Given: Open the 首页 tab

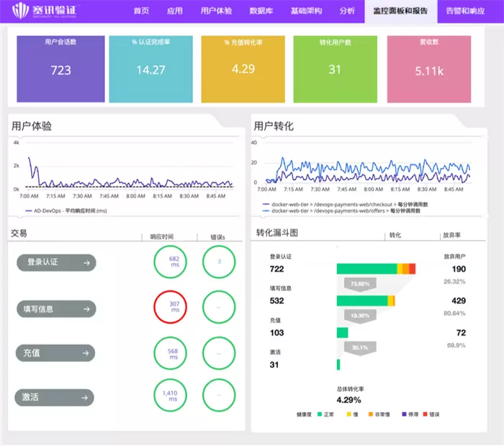Looking at the screenshot, I should [142, 12].
